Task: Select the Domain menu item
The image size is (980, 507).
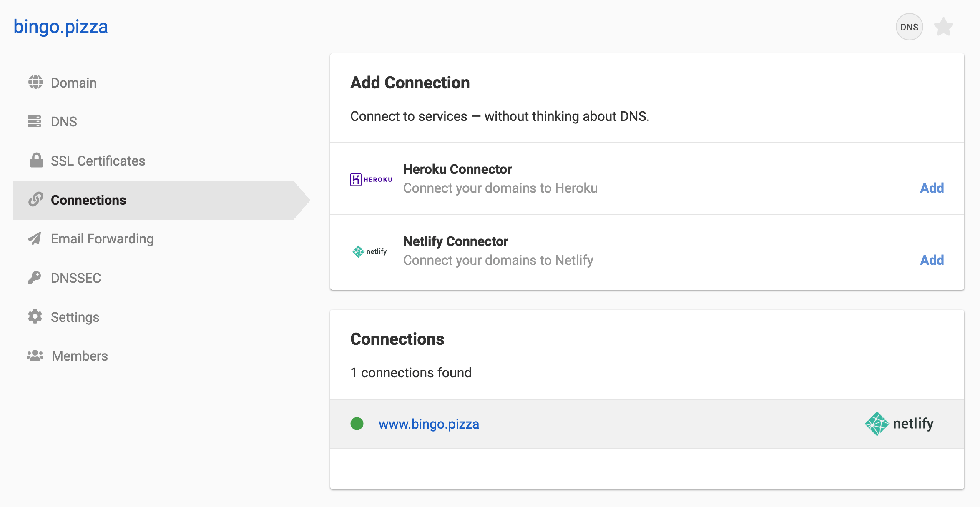Action: coord(73,83)
